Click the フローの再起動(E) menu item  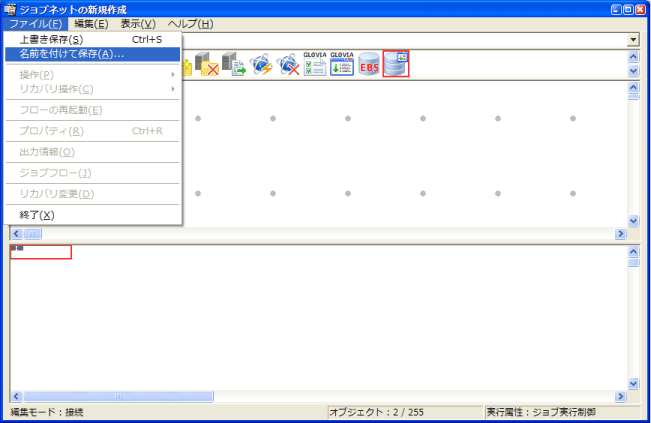point(93,110)
